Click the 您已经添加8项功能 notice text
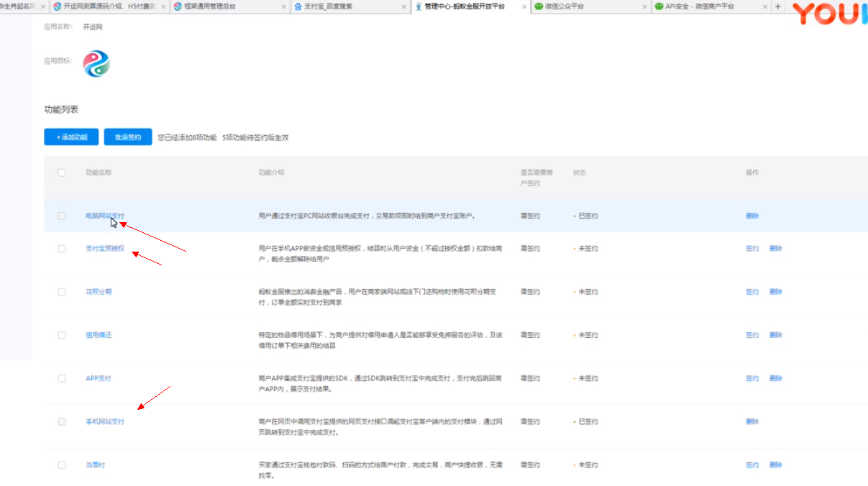868x486 pixels. tap(187, 137)
